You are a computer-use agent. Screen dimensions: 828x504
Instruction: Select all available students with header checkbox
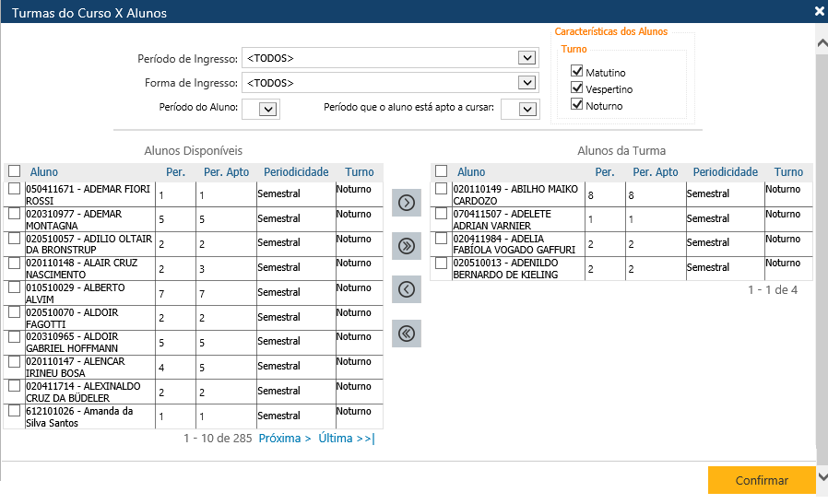click(x=14, y=171)
